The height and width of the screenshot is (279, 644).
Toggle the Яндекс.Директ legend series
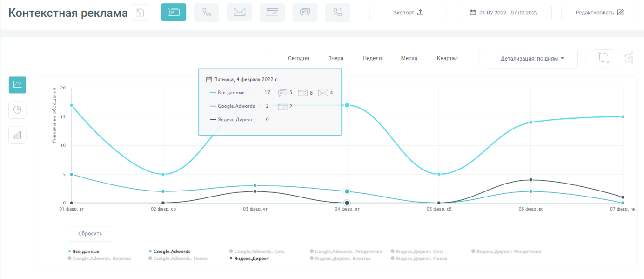pos(249,258)
